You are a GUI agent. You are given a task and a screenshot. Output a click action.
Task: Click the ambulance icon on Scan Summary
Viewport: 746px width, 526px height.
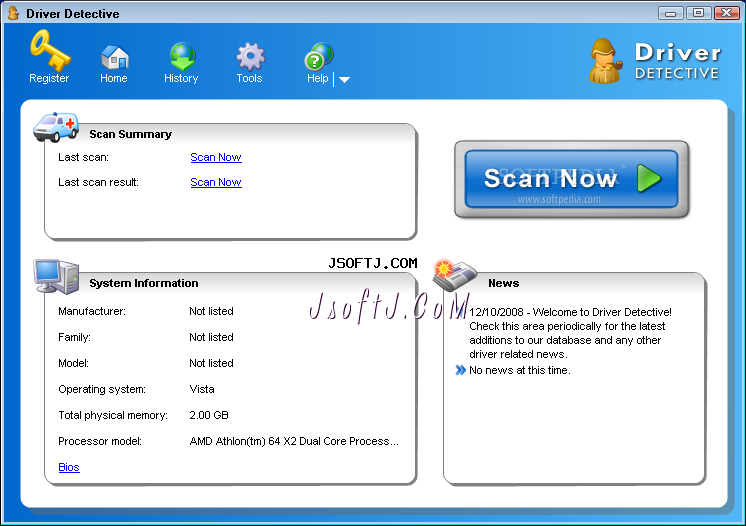[56, 127]
